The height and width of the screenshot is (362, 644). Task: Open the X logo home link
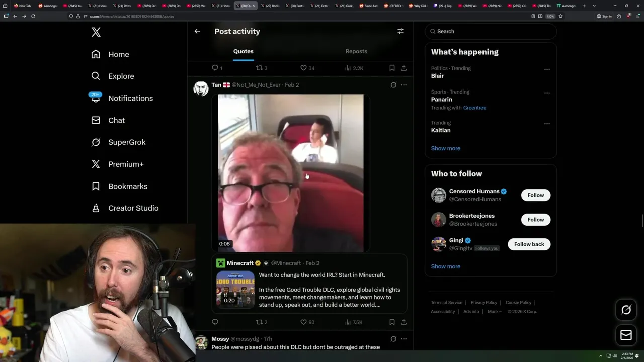coord(96,32)
